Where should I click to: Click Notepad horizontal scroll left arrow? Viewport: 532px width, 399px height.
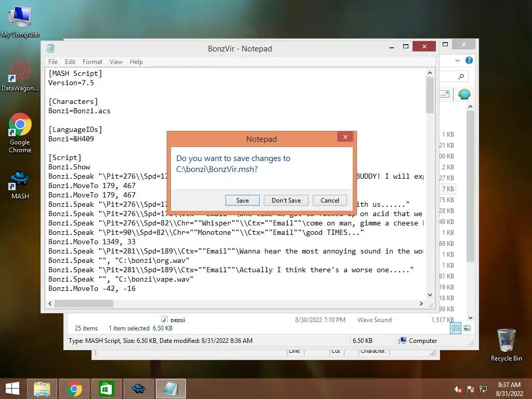[50, 303]
